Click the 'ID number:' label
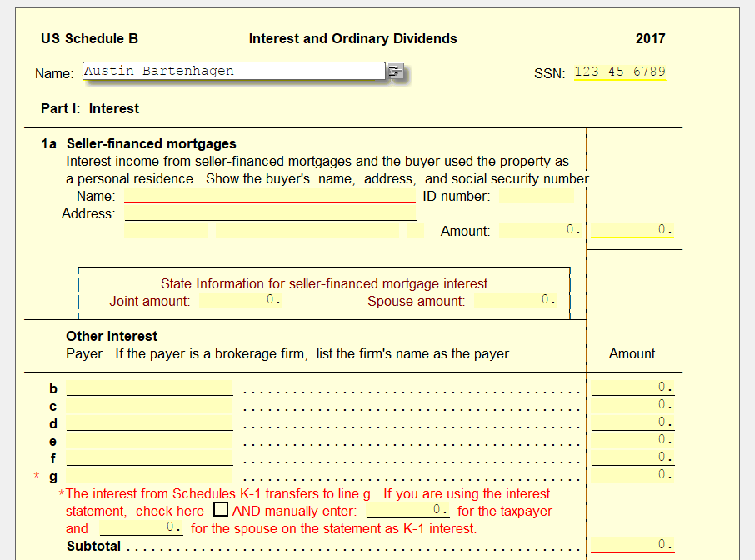Viewport: 755px width, 560px height. 457,197
